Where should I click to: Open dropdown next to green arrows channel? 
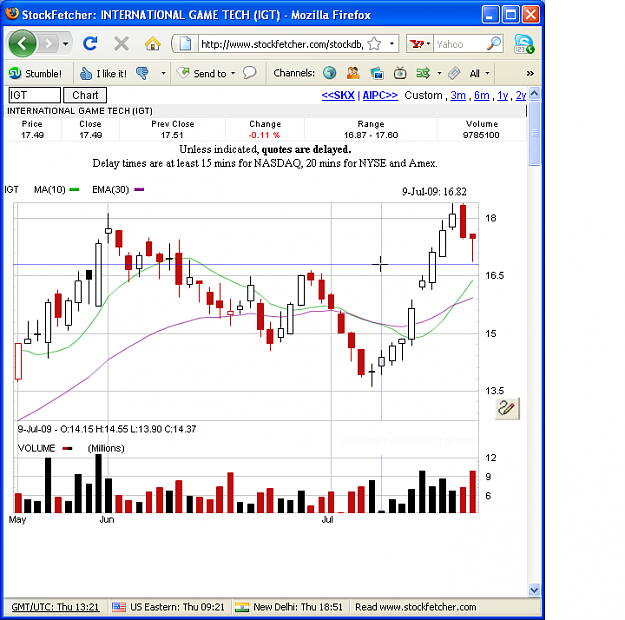coord(439,73)
